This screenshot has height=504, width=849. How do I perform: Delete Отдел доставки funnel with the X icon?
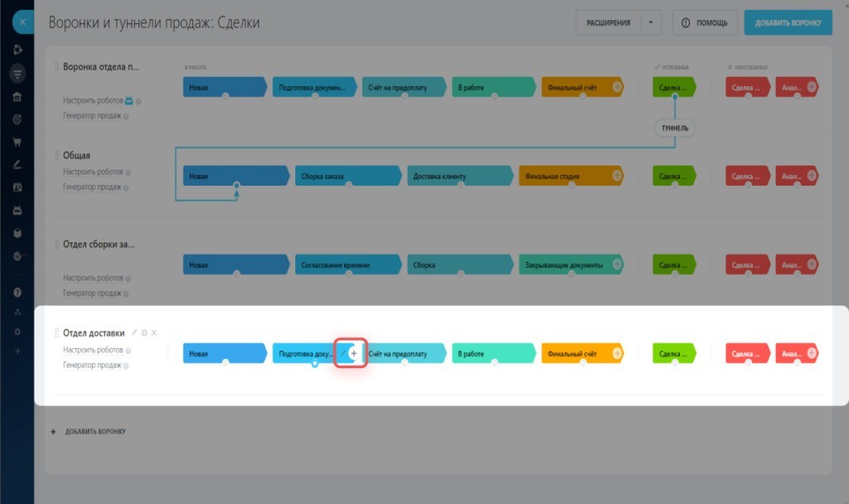click(x=154, y=333)
